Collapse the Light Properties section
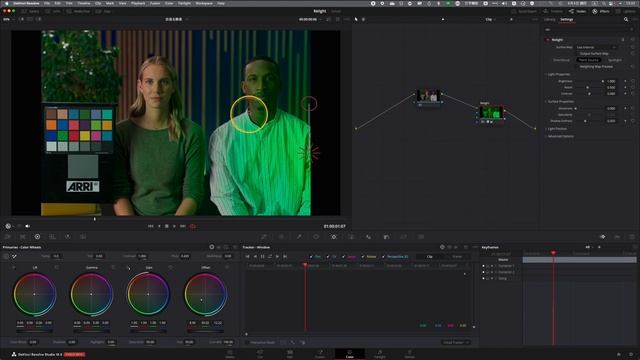Image resolution: width=640 pixels, height=360 pixels. click(x=546, y=74)
